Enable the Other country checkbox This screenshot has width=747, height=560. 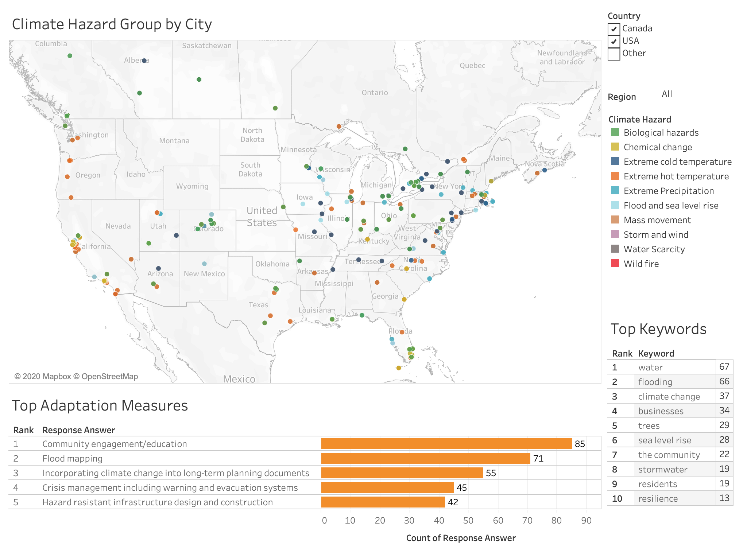pyautogui.click(x=614, y=54)
